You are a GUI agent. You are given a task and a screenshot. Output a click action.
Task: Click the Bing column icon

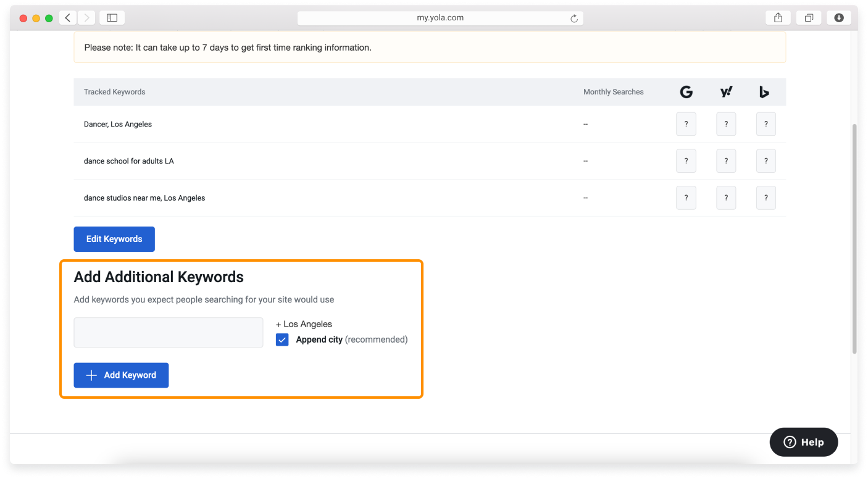764,92
